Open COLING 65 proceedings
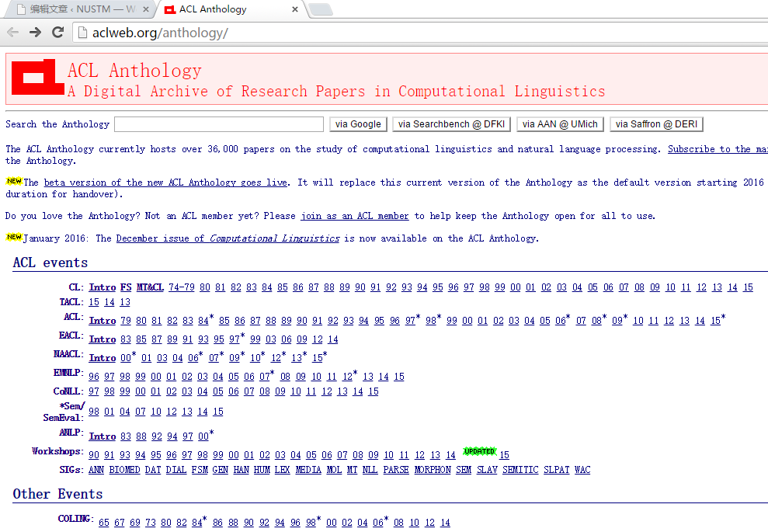This screenshot has height=532, width=768. point(104,522)
